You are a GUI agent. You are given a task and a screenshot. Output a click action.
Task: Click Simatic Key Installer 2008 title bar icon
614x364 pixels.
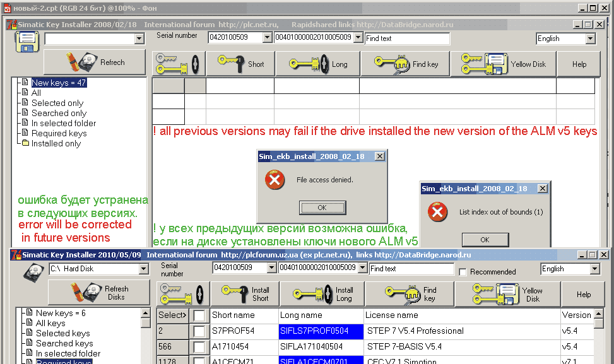click(x=12, y=24)
